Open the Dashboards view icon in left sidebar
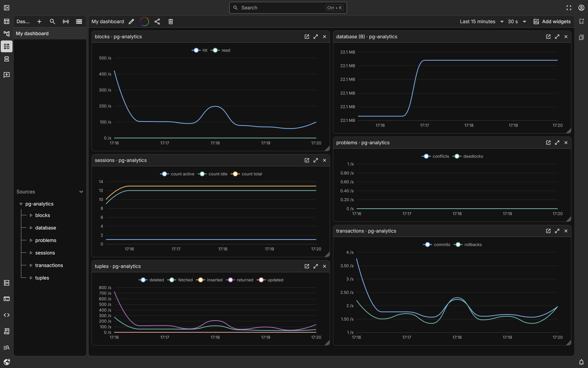This screenshot has width=588, height=368. (x=7, y=46)
